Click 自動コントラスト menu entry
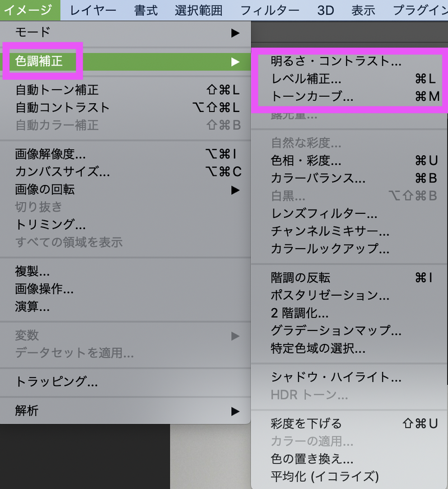 coord(63,107)
